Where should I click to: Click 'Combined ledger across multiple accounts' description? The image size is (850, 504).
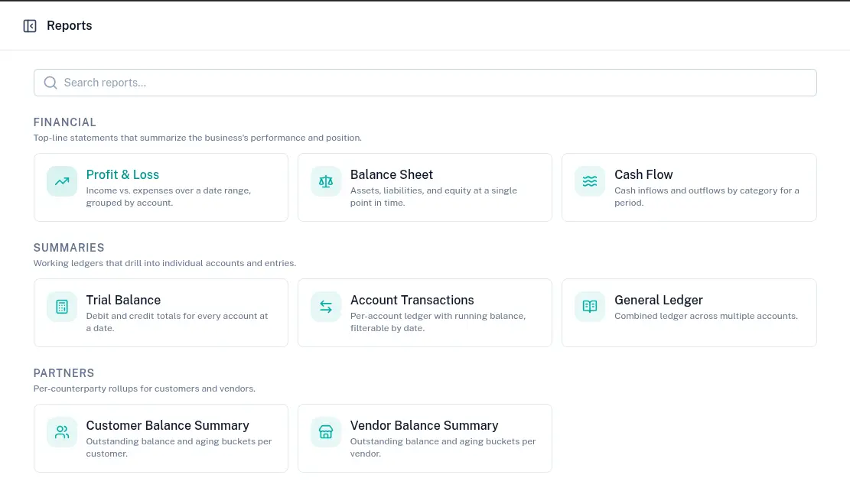(x=706, y=316)
